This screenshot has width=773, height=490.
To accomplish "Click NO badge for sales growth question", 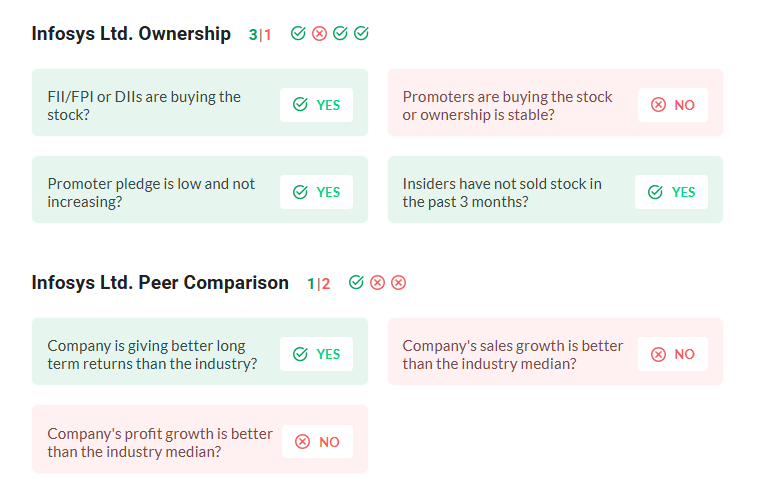I will click(671, 354).
